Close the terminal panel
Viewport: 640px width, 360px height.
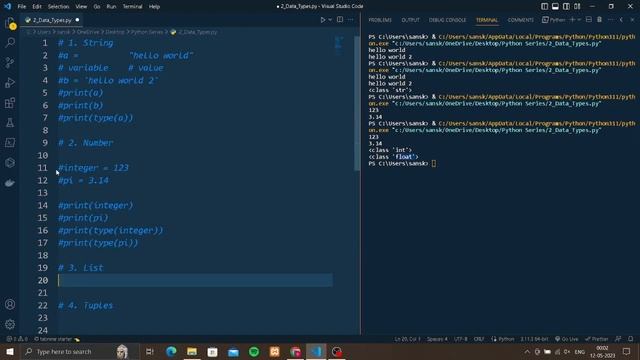pyautogui.click(x=632, y=20)
